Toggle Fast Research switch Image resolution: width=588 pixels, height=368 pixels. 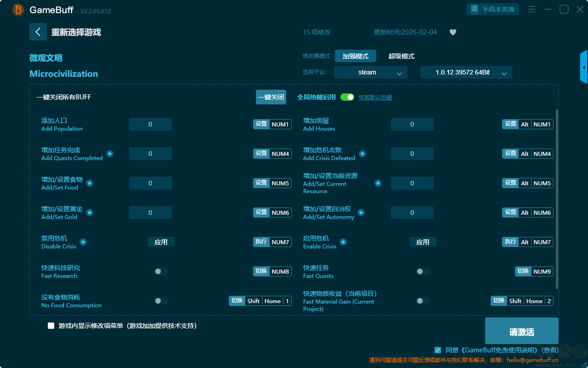pos(161,271)
